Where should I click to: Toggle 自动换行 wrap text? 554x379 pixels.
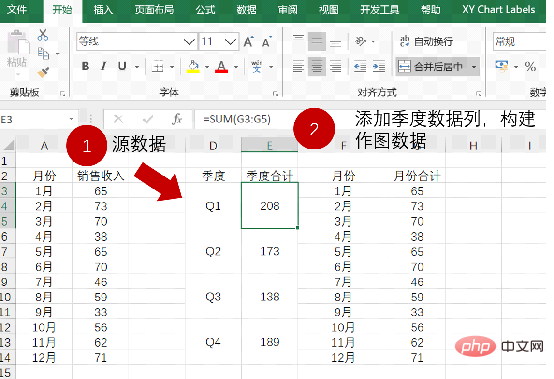(426, 42)
